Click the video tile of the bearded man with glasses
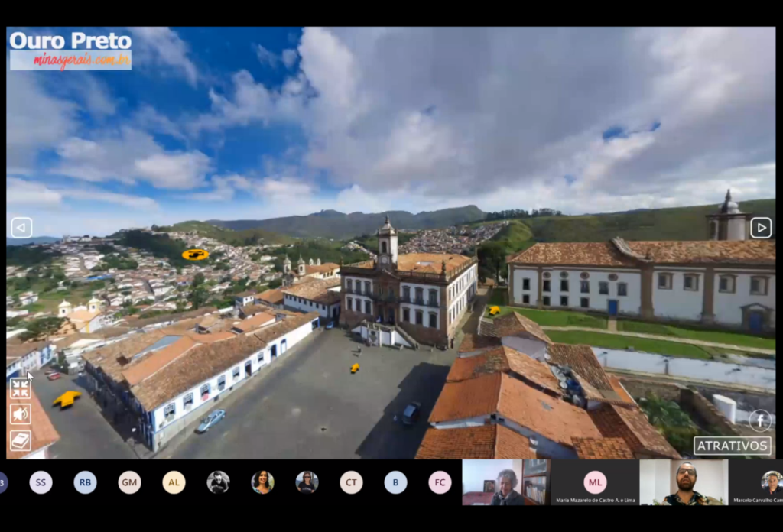The height and width of the screenshot is (532, 783). point(684,482)
